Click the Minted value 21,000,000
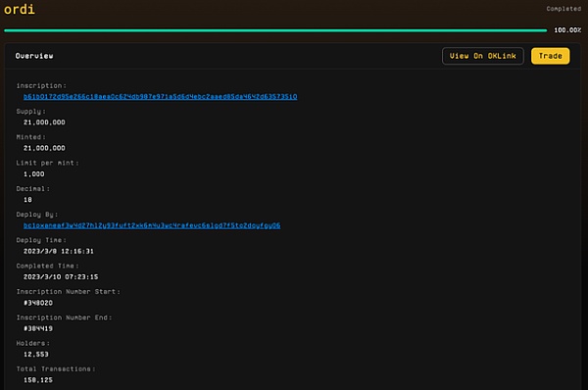Viewport: 588px width, 390px height. 44,148
